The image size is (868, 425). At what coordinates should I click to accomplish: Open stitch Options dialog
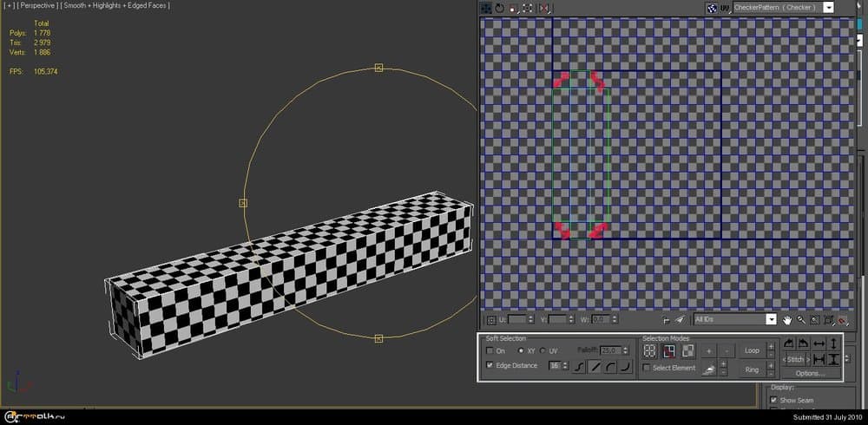coord(809,373)
